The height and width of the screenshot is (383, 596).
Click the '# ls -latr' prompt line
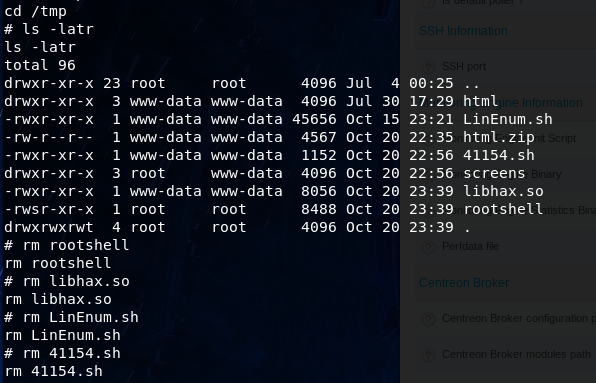(49, 29)
